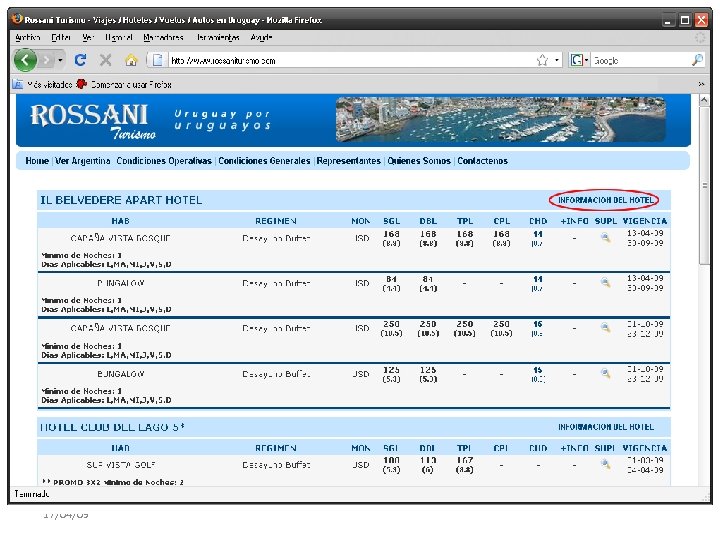Click CHD value 14 in Bungalow 84 row

click(x=538, y=279)
